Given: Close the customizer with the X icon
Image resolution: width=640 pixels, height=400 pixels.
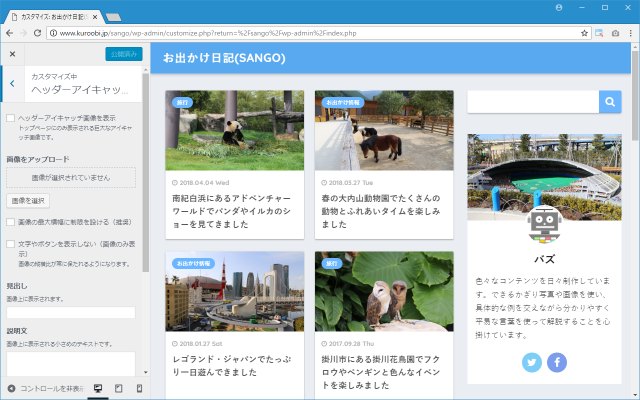Looking at the screenshot, I should pos(13,54).
